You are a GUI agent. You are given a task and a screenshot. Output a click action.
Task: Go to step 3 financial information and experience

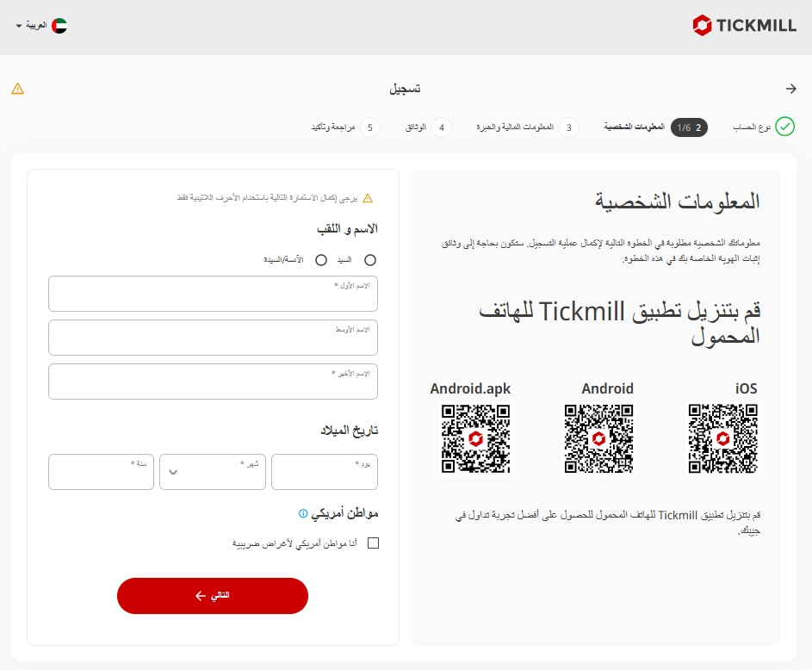[568, 127]
